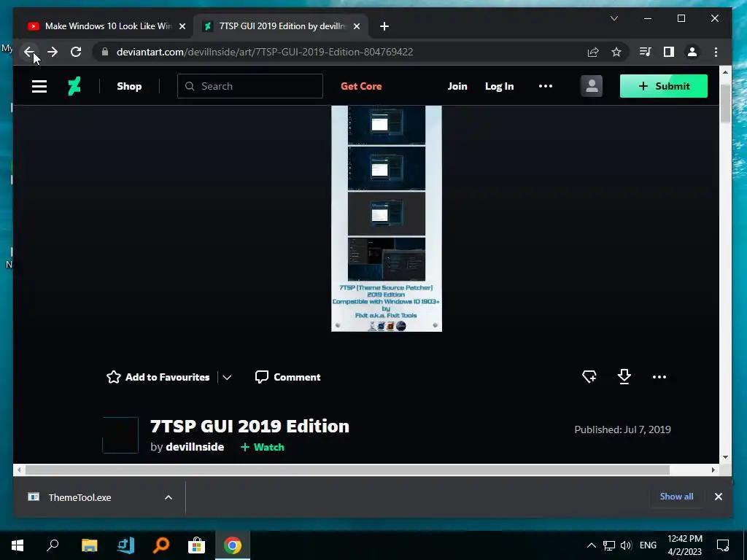
Task: Click the Watch button
Action: click(x=263, y=447)
